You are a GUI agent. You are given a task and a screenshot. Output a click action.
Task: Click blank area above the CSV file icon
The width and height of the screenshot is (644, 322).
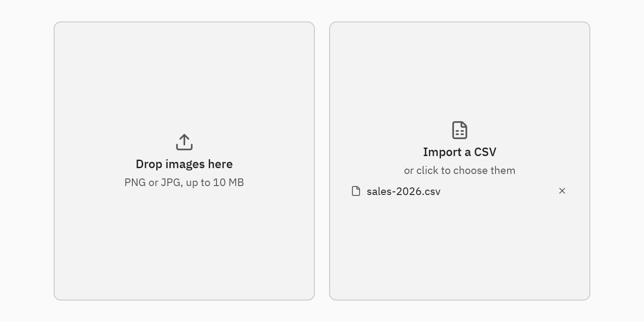tap(460, 72)
